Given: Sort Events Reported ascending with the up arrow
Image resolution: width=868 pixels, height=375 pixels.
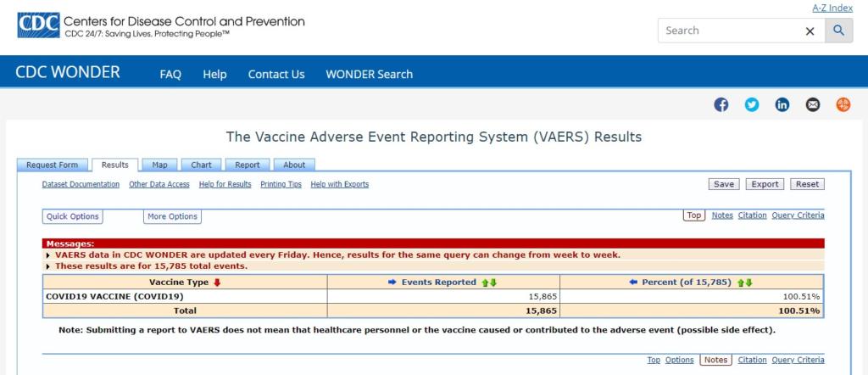Looking at the screenshot, I should (484, 283).
